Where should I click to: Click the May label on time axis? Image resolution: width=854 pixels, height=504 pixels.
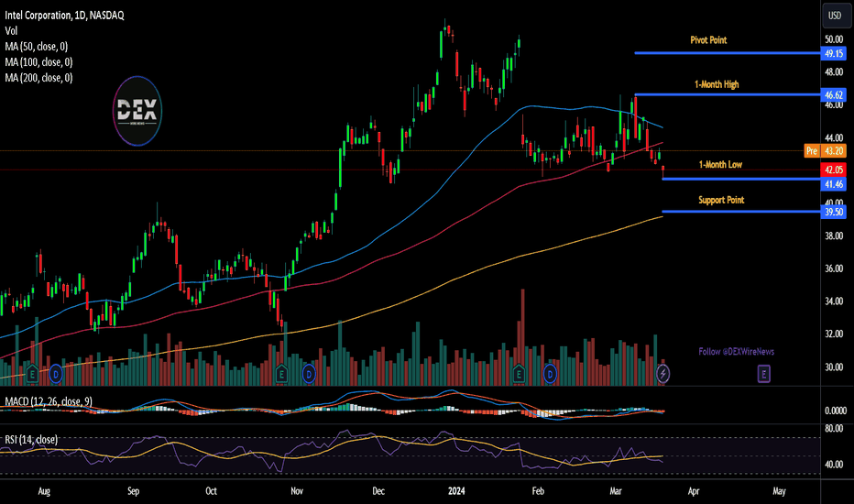point(780,491)
